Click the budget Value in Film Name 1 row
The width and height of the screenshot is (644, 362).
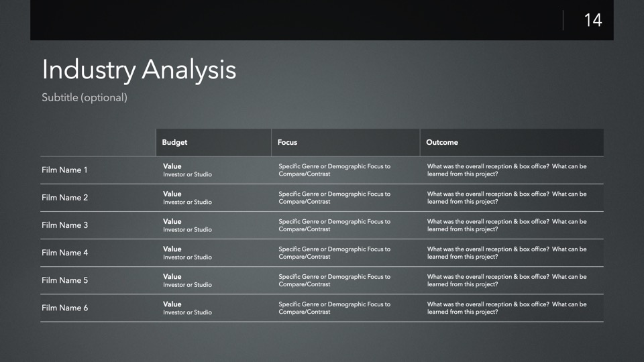point(172,166)
